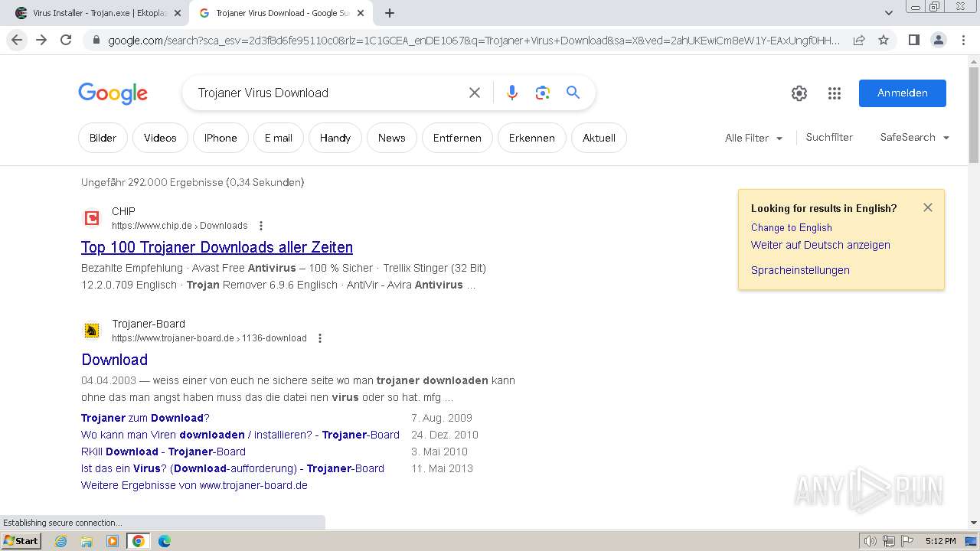Image resolution: width=980 pixels, height=551 pixels.
Task: Click the CHIP site favicon
Action: [x=92, y=218]
